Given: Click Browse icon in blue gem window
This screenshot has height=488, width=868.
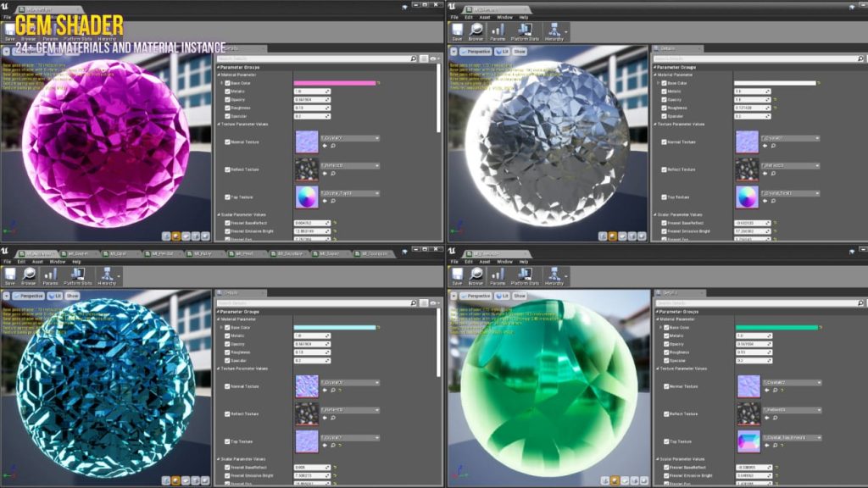Looking at the screenshot, I should 28,275.
